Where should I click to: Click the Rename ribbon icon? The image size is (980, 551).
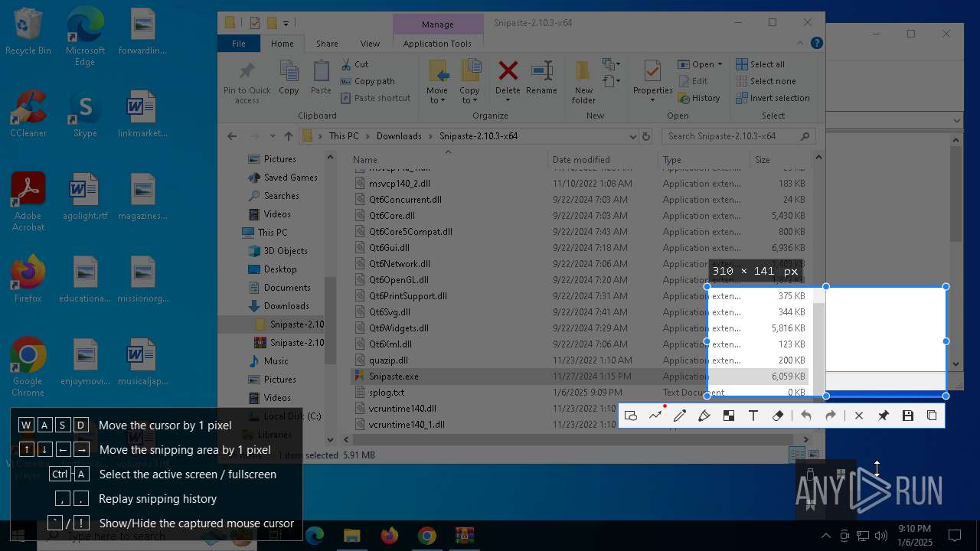[x=542, y=71]
